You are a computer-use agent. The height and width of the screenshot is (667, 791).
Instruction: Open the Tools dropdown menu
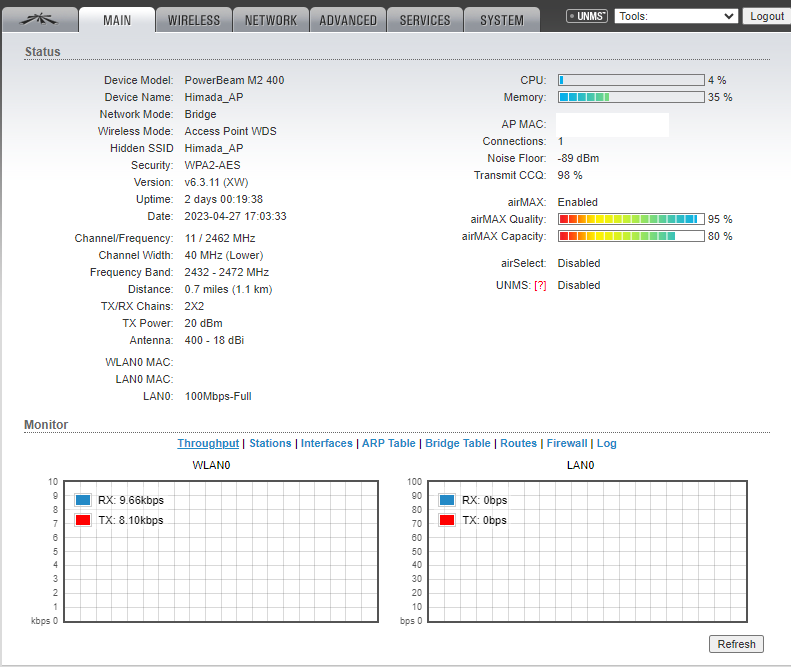coord(676,17)
